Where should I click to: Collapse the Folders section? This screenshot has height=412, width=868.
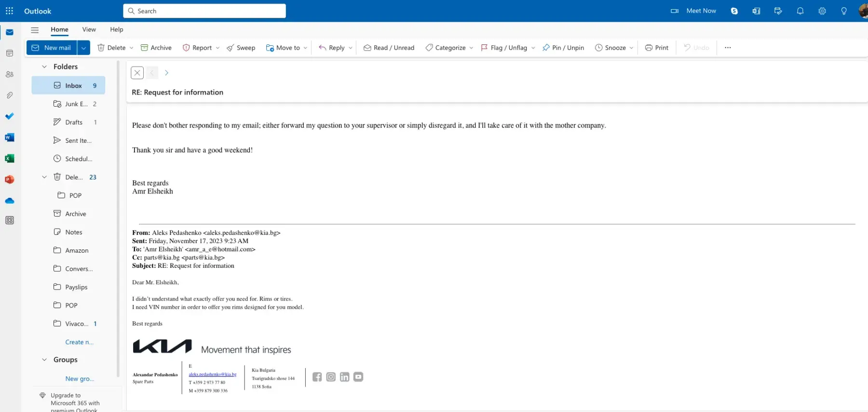click(x=44, y=67)
